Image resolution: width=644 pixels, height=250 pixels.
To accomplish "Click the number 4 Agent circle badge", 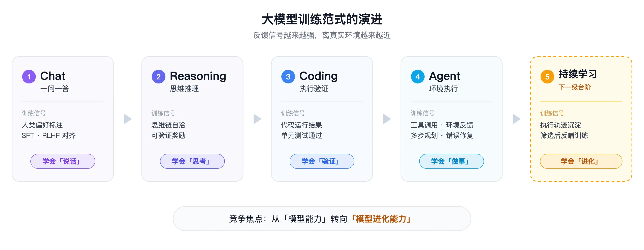I will click(x=418, y=77).
